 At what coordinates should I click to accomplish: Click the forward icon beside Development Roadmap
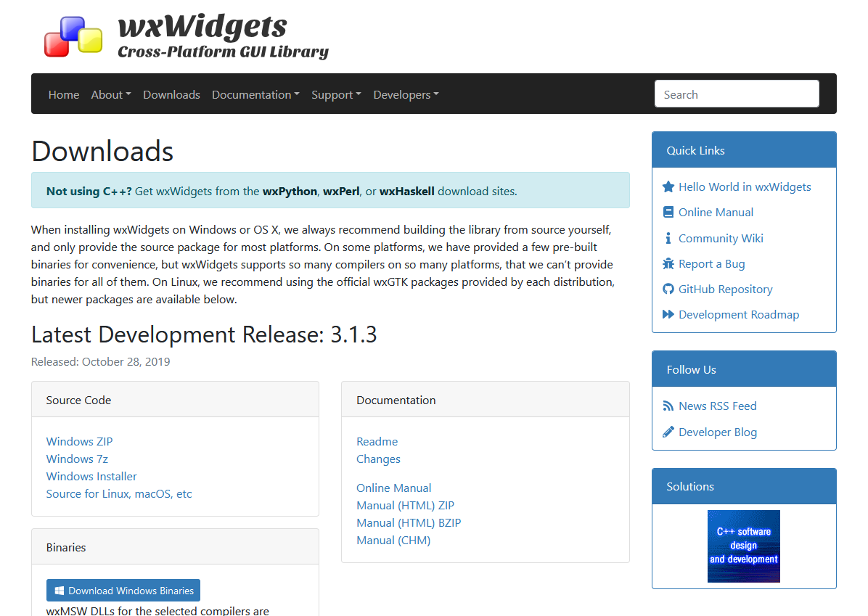tap(668, 314)
